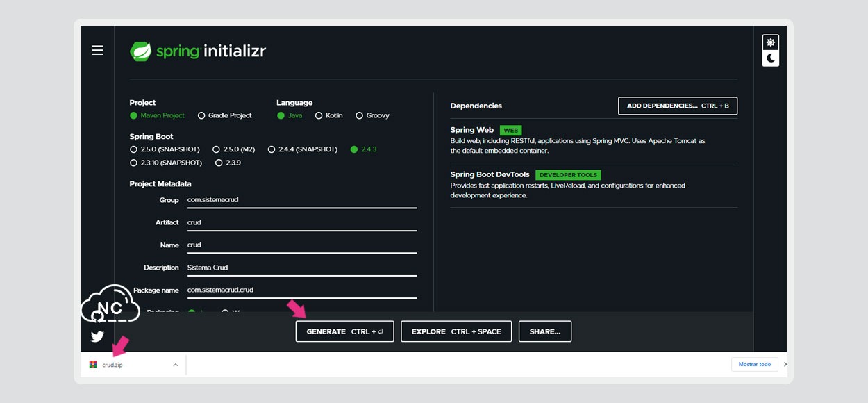Click the Description input field
Viewport: 868px width, 403px height.
click(302, 268)
